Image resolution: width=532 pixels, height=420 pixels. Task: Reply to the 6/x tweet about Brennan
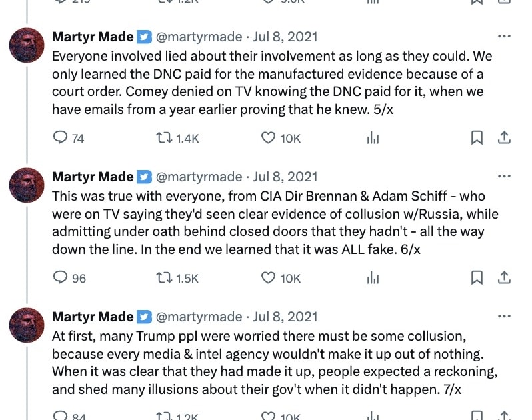[61, 278]
